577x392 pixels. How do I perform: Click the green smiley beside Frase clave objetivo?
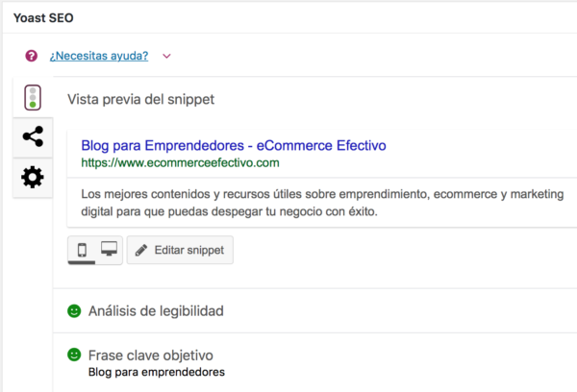pyautogui.click(x=74, y=355)
